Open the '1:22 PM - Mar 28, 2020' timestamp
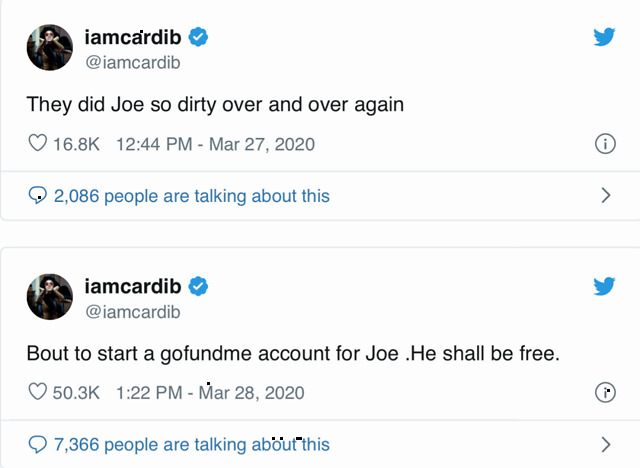640x468 pixels. pos(211,393)
